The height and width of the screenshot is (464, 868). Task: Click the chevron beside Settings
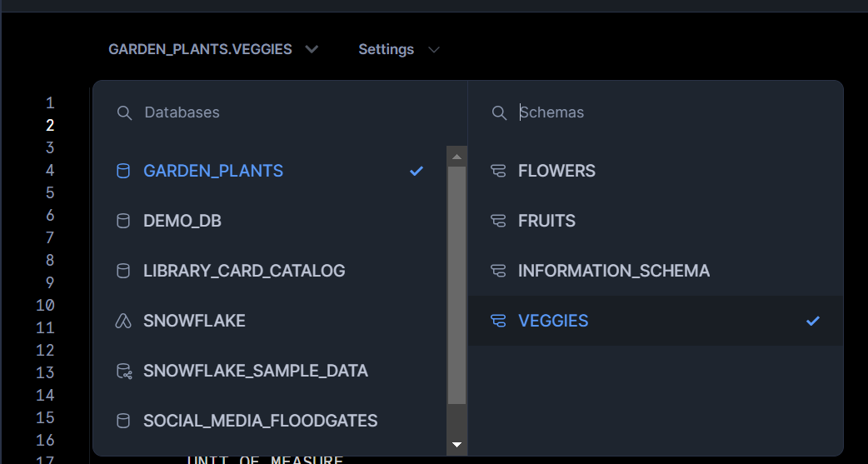[434, 50]
